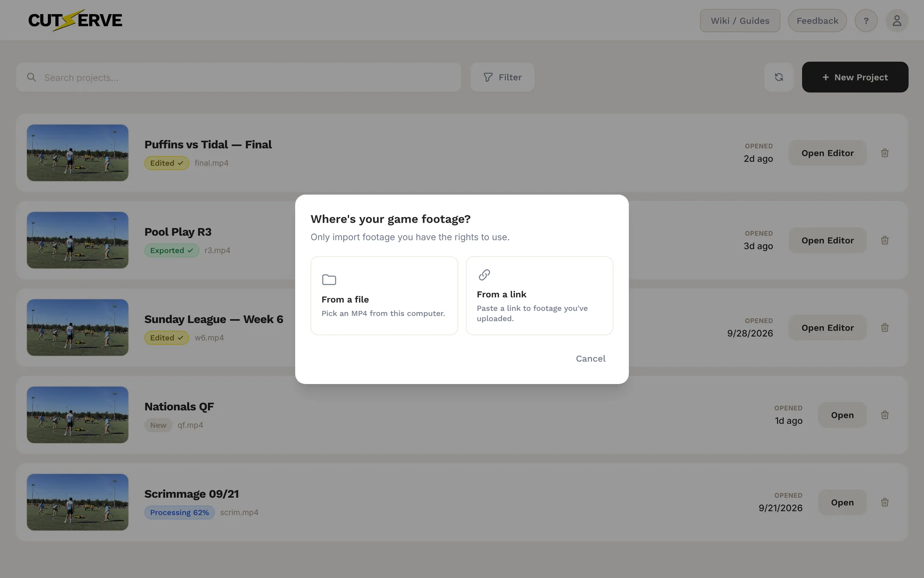Open Editor for Puffins vs Tidal
Image resolution: width=924 pixels, height=578 pixels.
(x=827, y=153)
